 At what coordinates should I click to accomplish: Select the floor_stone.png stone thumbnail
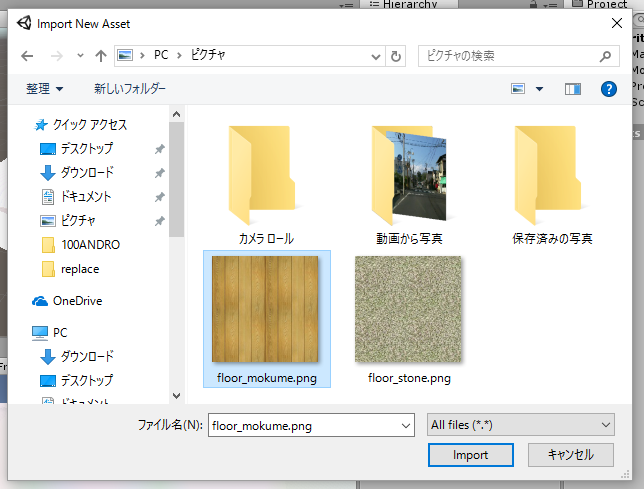tap(408, 309)
